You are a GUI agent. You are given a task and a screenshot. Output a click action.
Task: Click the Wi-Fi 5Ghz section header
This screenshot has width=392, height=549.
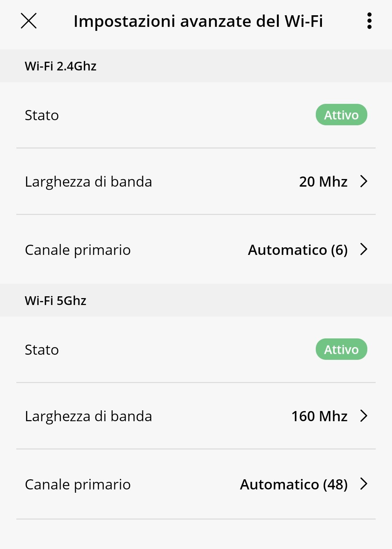tap(56, 301)
